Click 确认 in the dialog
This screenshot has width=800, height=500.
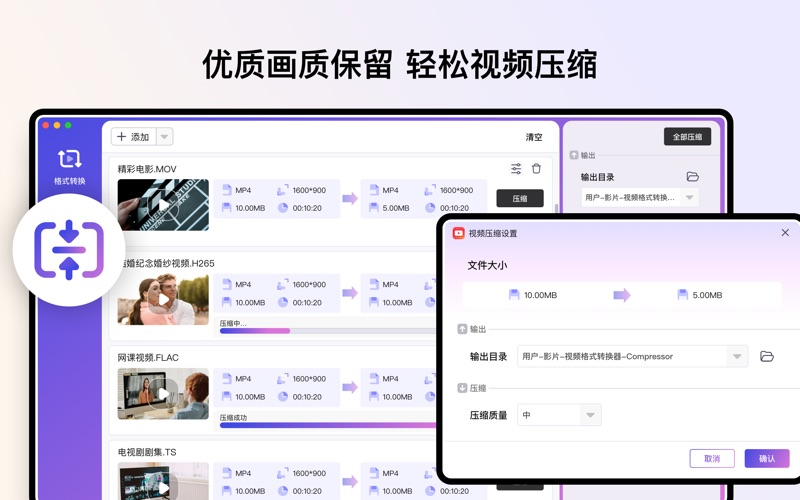point(766,458)
